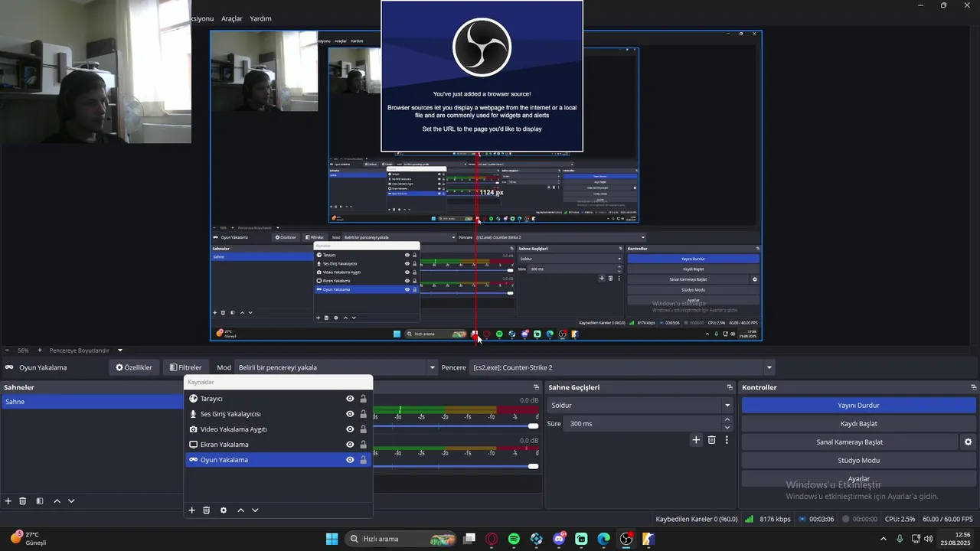
Task: Lock the Video Yakalama Aygıtı source
Action: tap(363, 429)
